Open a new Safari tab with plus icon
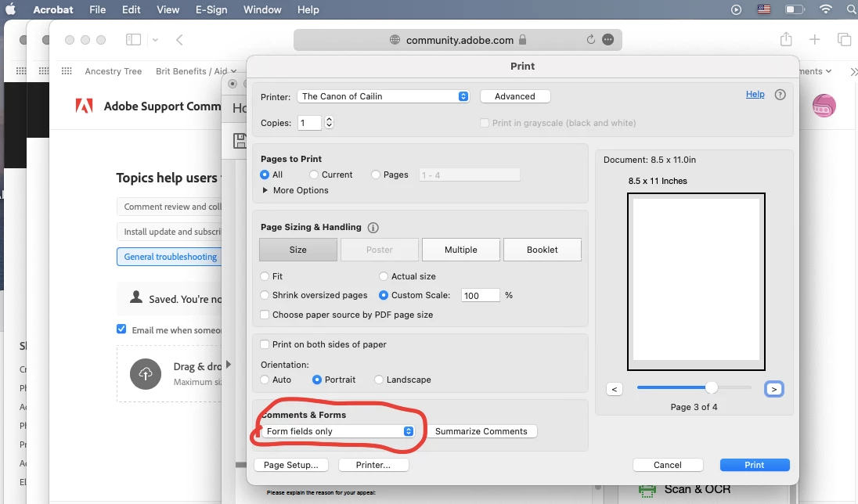Screen dimensions: 858x504 coord(814,39)
